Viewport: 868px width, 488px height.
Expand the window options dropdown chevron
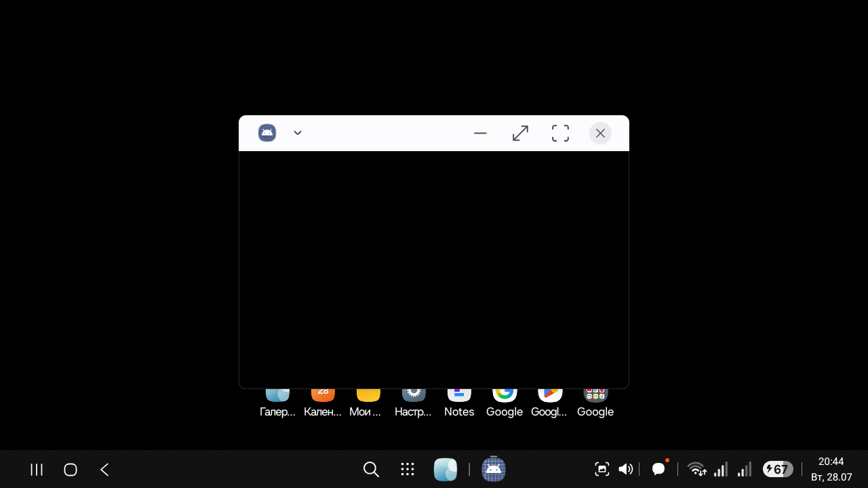coord(298,133)
